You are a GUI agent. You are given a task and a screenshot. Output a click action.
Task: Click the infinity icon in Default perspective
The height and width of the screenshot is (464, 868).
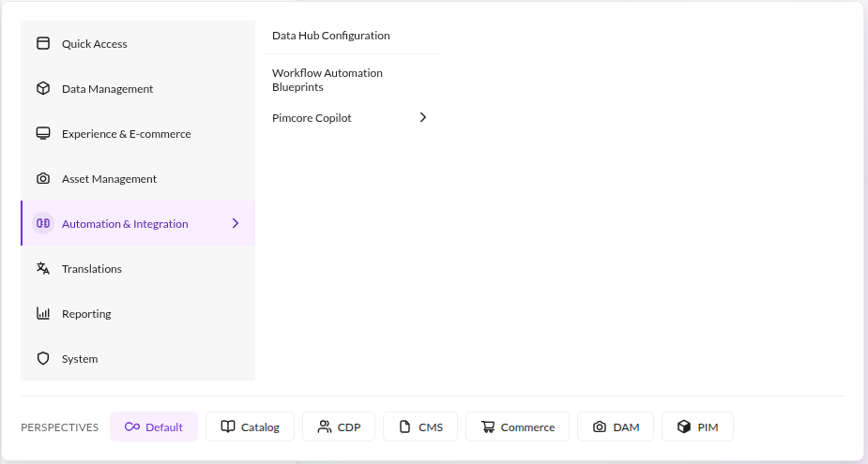pos(132,427)
